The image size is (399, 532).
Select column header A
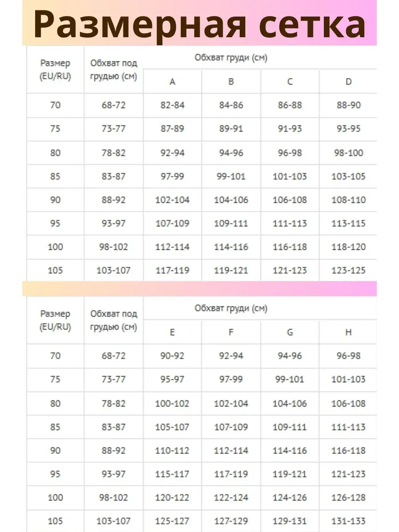tap(172, 82)
